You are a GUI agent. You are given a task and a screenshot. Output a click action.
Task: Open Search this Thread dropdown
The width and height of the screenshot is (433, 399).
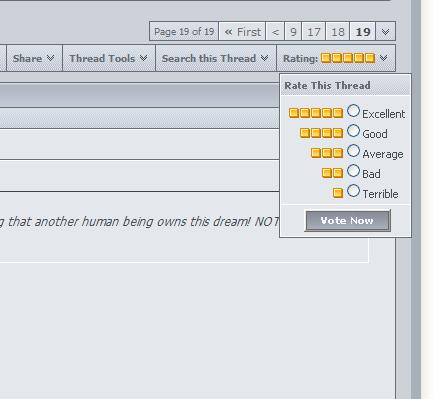click(215, 58)
